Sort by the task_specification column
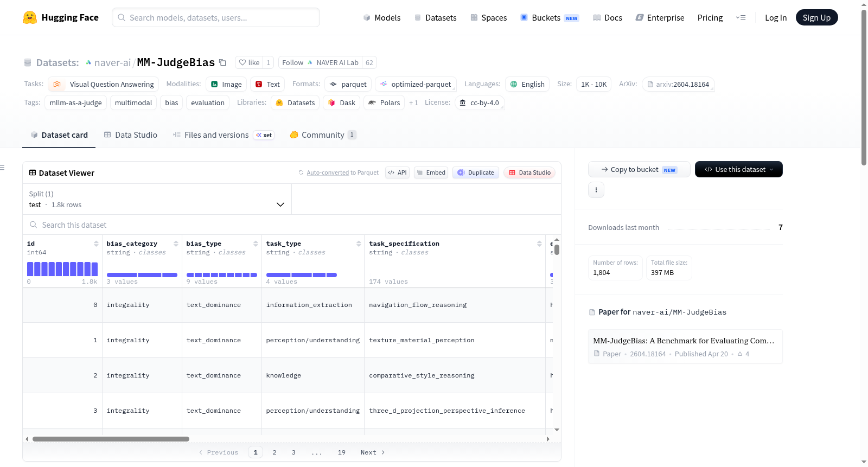This screenshot has width=868, height=467. (x=539, y=244)
